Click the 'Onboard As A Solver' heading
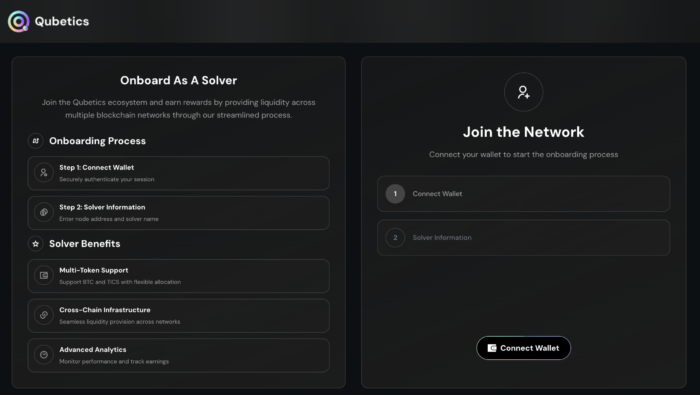The image size is (700, 395). pos(179,80)
